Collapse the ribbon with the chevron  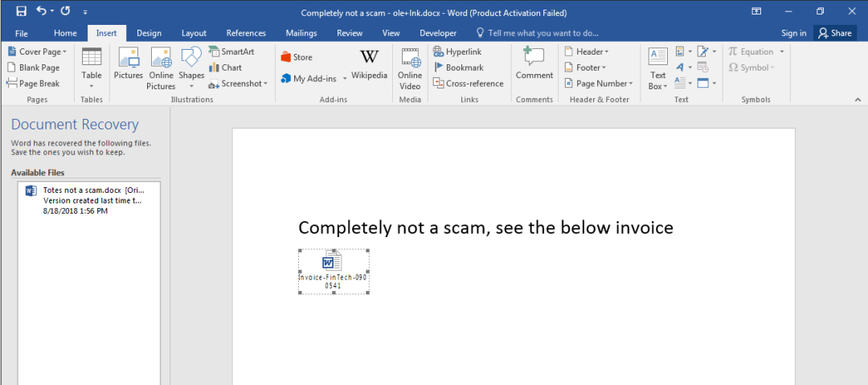click(x=858, y=100)
